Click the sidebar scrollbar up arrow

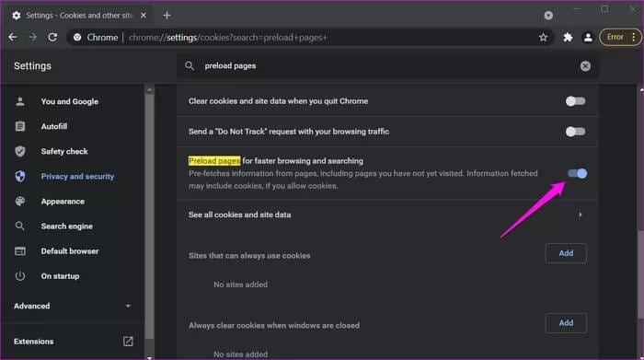149,89
